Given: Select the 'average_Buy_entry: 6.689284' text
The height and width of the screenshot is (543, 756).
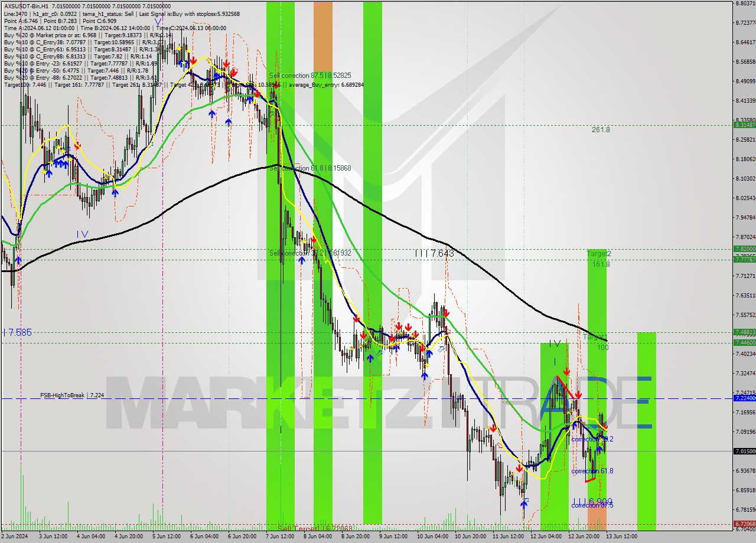Looking at the screenshot, I should (326, 85).
